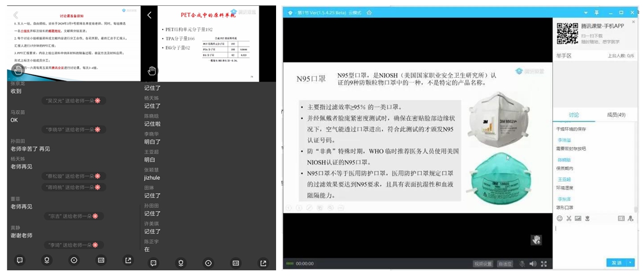Viewport: 644px width, 276px height.
Task: Click the send picture icon in chat toolbar
Action: [578, 218]
